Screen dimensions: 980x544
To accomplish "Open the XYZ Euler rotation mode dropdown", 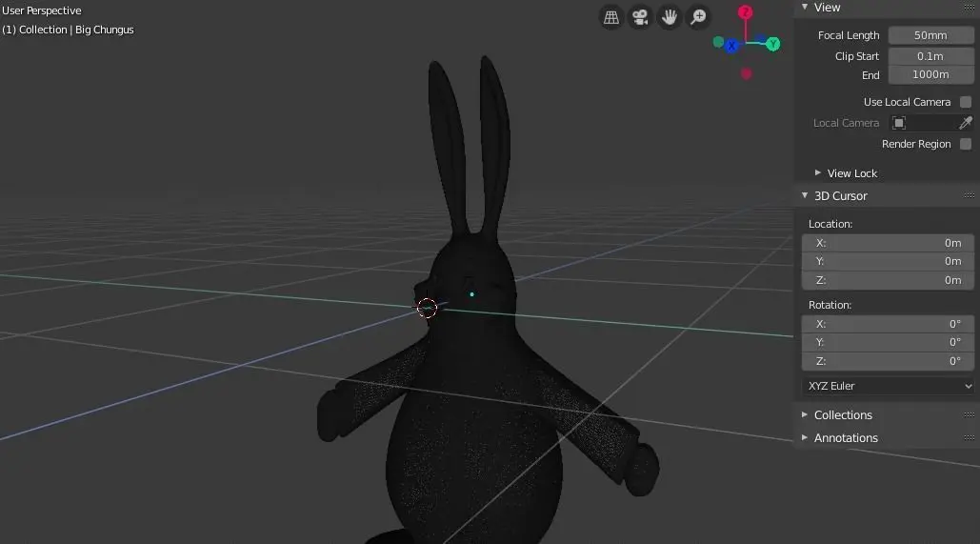I will pos(889,386).
